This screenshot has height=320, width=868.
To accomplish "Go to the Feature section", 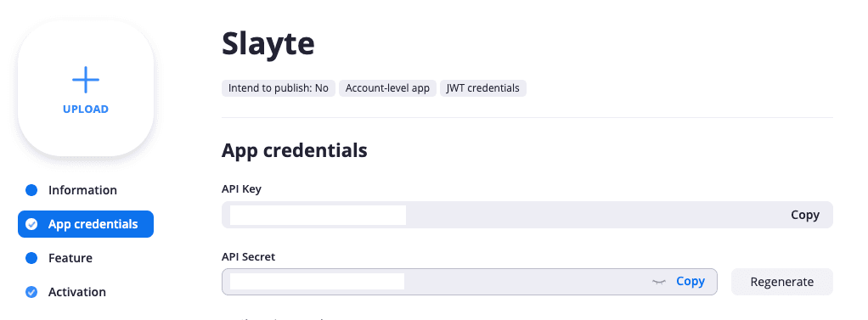I will point(70,258).
